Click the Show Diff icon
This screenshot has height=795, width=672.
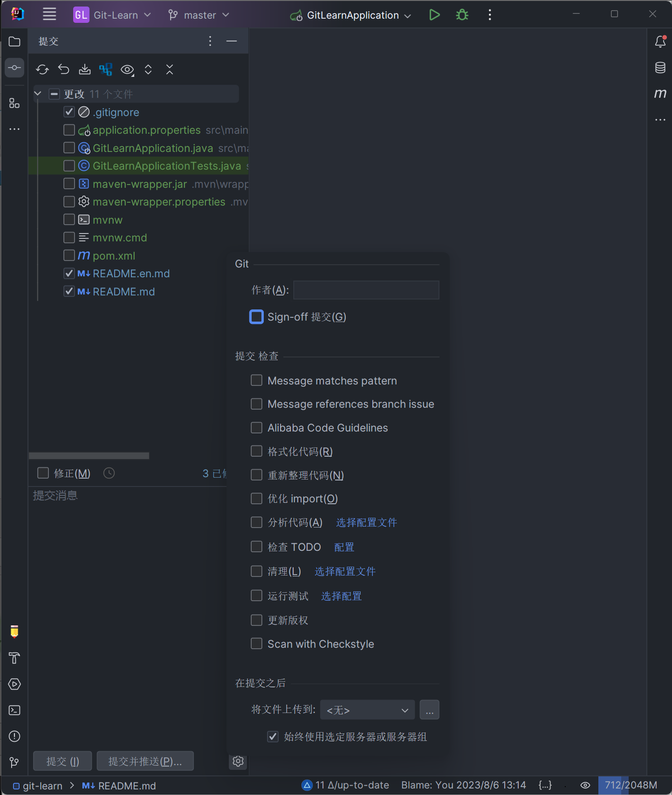pos(106,70)
